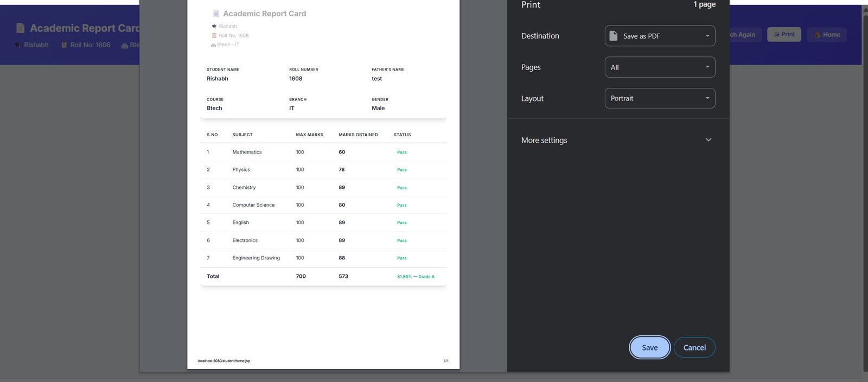Screen dimensions: 868x382
Task: Click the Btech course icon in the page header
Action: coord(125,45)
